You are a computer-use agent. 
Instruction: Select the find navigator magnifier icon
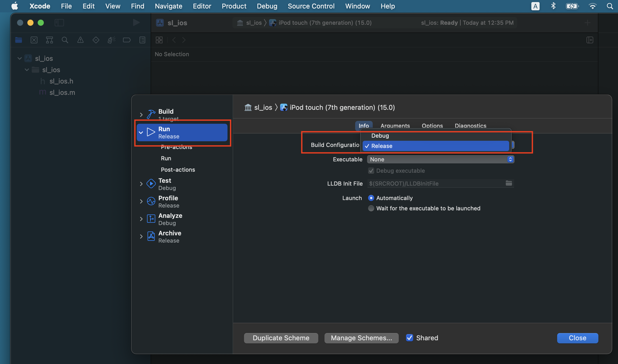(x=65, y=40)
